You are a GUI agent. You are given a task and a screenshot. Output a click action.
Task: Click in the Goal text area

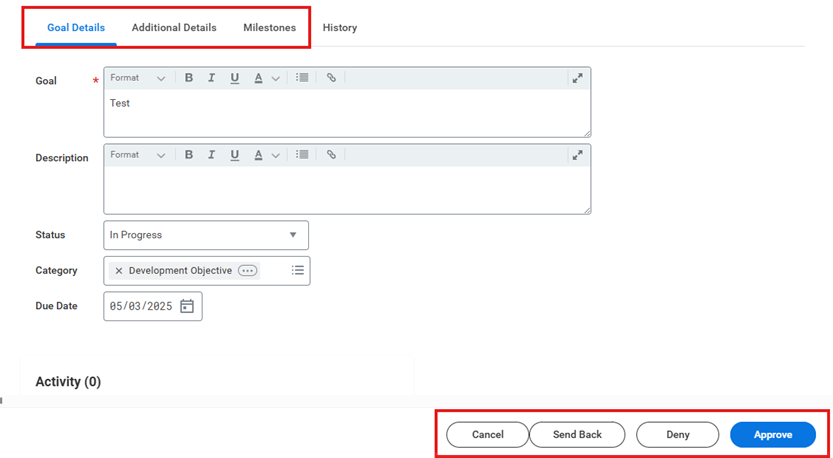coord(347,113)
